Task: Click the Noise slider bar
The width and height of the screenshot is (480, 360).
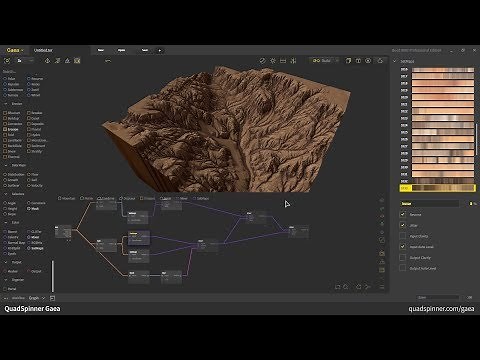Action: point(430,204)
